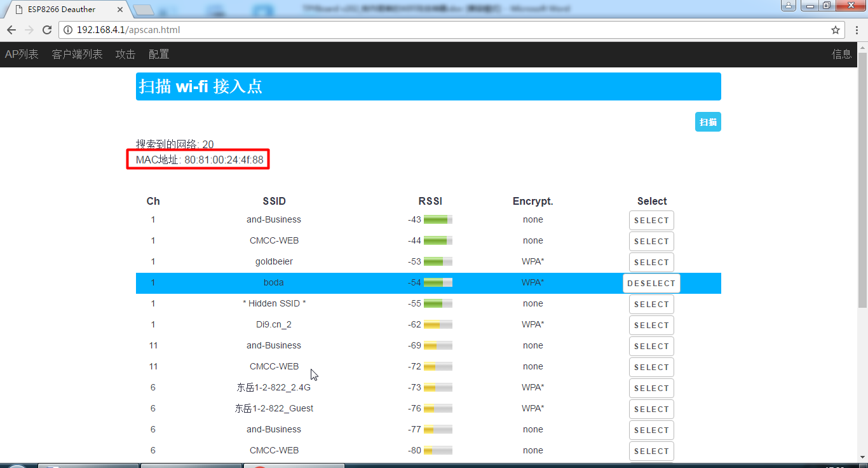Close the ESP8266 Deauther tab
868x468 pixels.
coord(120,10)
